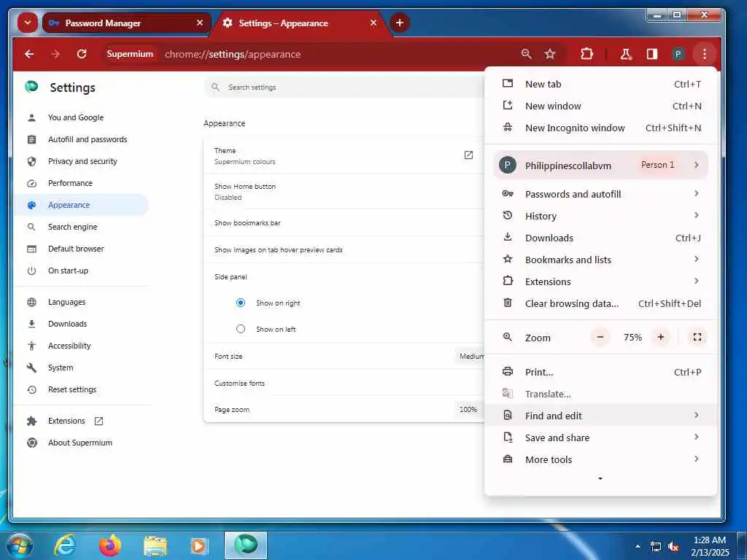Expand Save and share submenu
747x560 pixels.
point(601,437)
